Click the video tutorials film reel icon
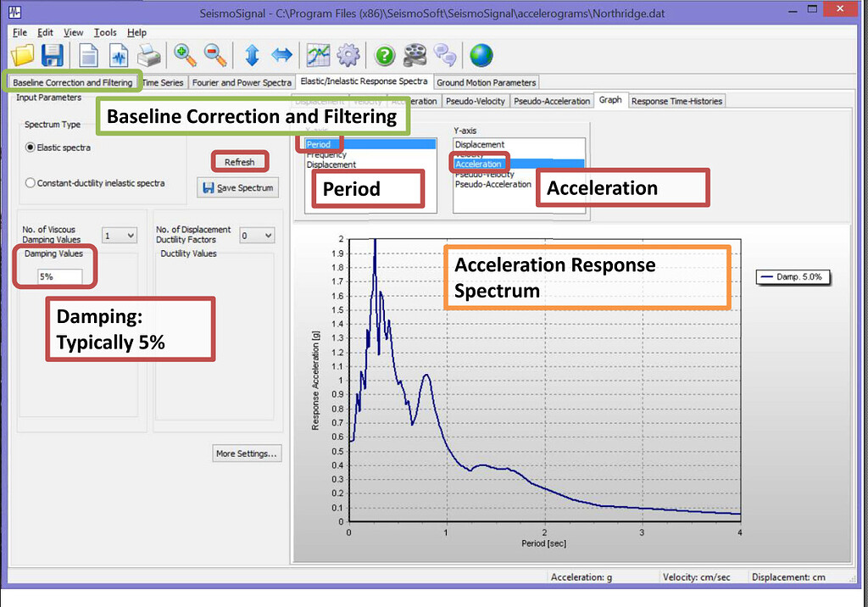 tap(415, 54)
